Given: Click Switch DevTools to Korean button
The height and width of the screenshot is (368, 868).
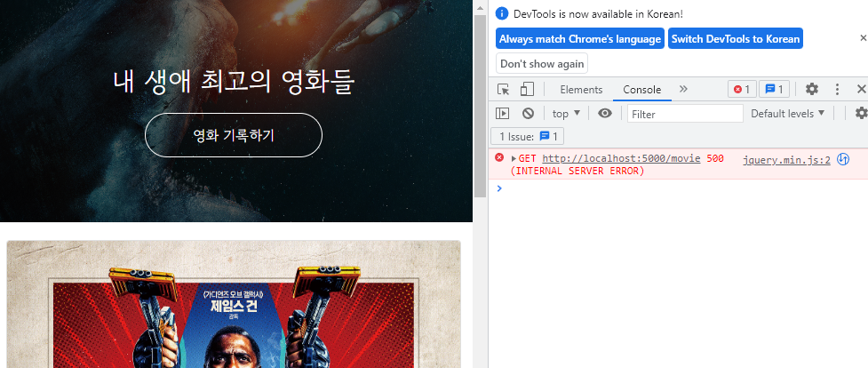Looking at the screenshot, I should (x=735, y=39).
